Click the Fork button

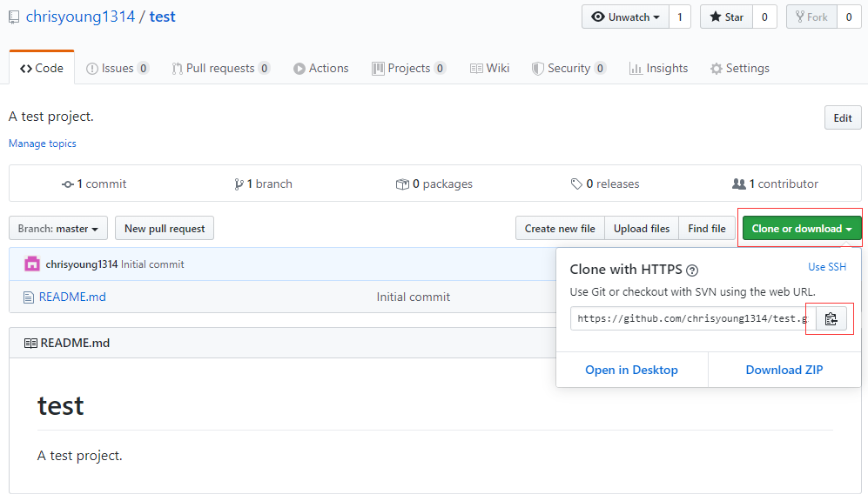point(811,17)
